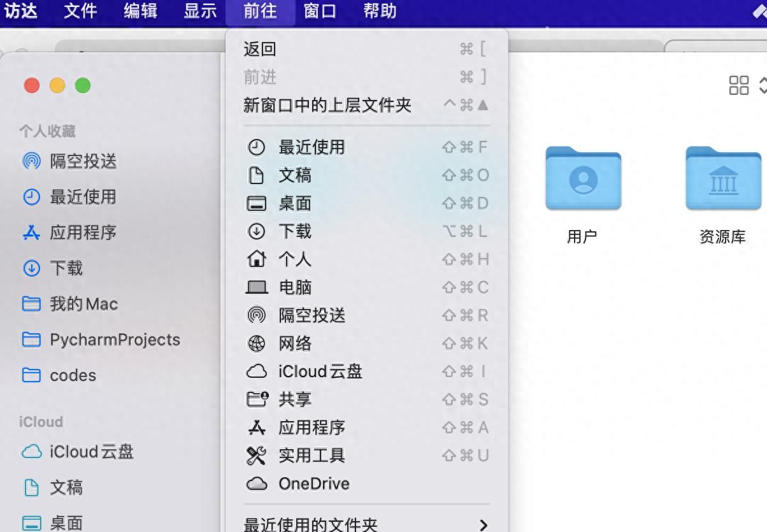
Task: Click the shared folder icon next to 共享
Action: point(257,399)
